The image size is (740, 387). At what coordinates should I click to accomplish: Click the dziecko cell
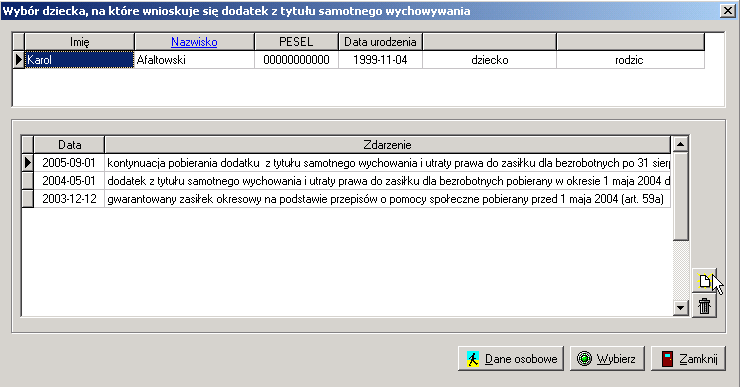(x=489, y=59)
